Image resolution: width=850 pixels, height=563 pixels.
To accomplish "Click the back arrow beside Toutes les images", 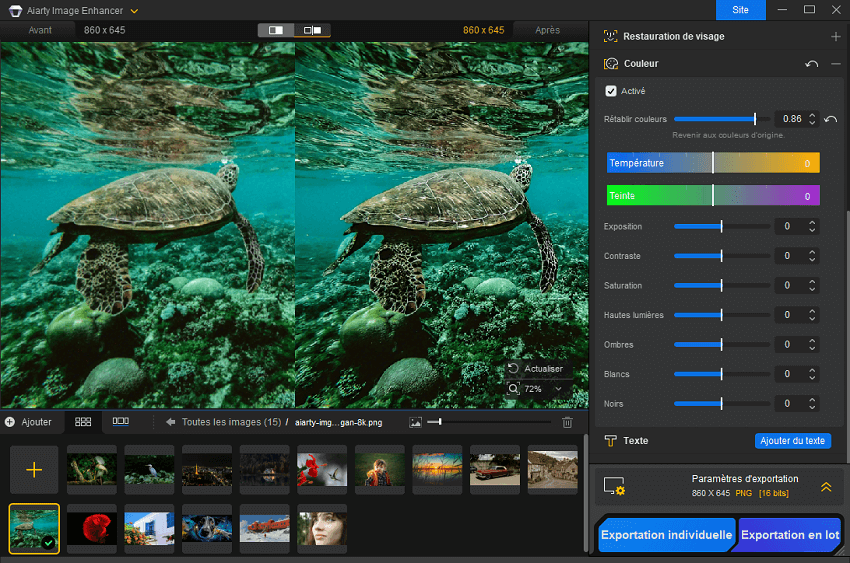I will click(171, 423).
